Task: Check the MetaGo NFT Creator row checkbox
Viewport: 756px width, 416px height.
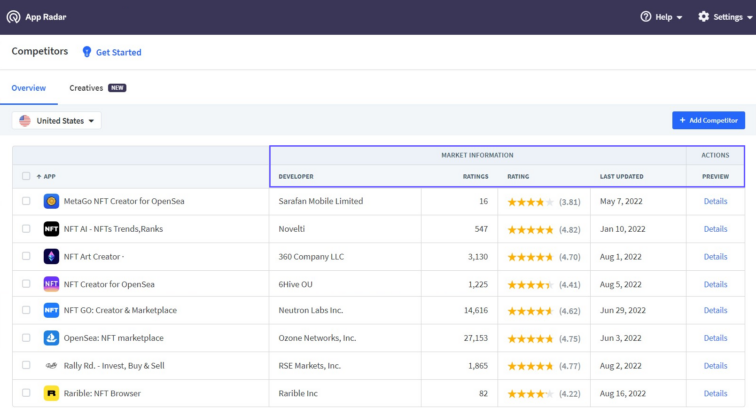Action: 26,201
